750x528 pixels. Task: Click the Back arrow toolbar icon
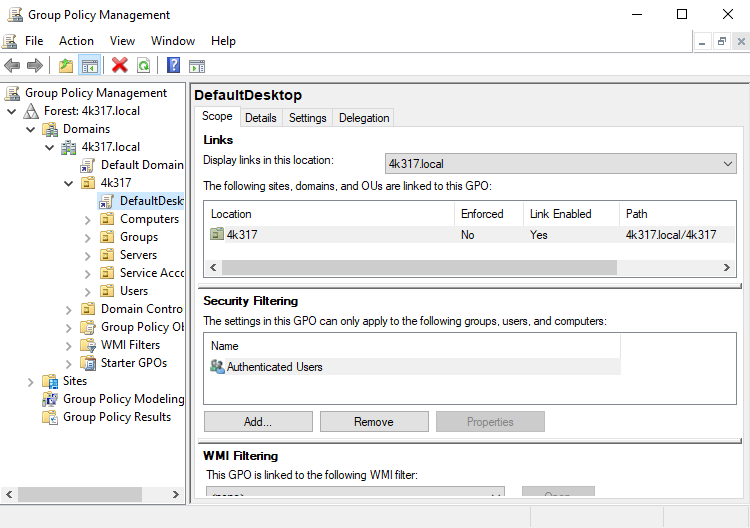(12, 66)
